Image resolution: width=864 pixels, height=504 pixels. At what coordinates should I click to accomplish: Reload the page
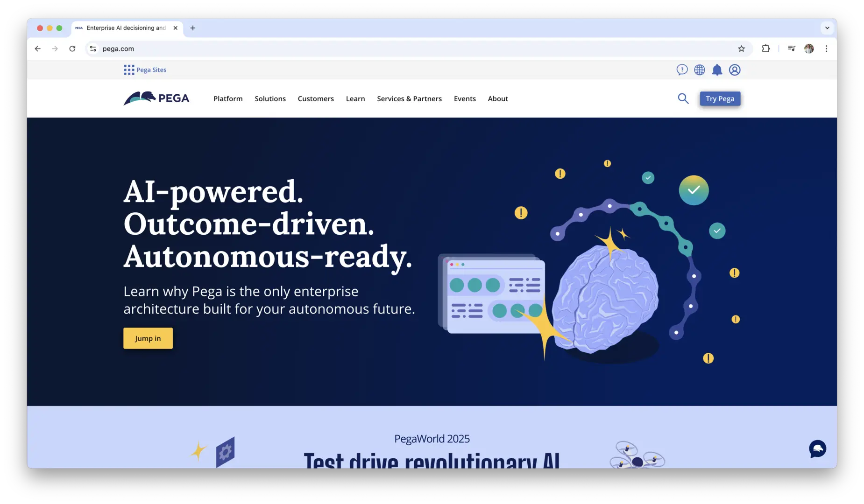click(72, 49)
